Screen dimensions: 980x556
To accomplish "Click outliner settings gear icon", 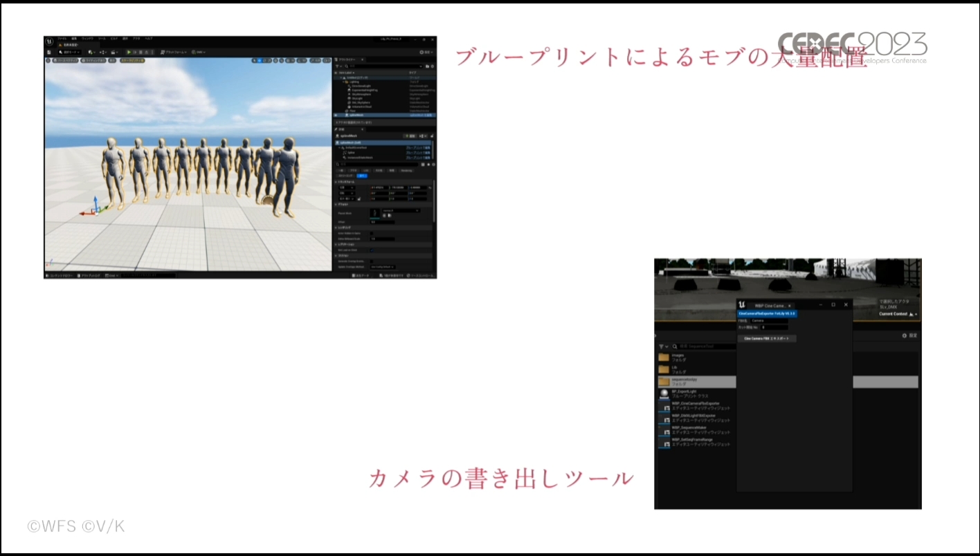I will [x=433, y=66].
